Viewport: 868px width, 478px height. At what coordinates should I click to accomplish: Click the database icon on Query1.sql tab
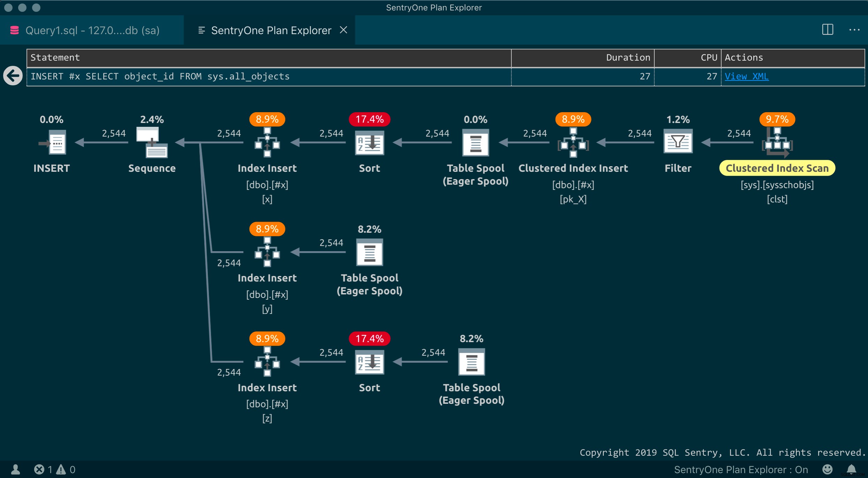15,30
